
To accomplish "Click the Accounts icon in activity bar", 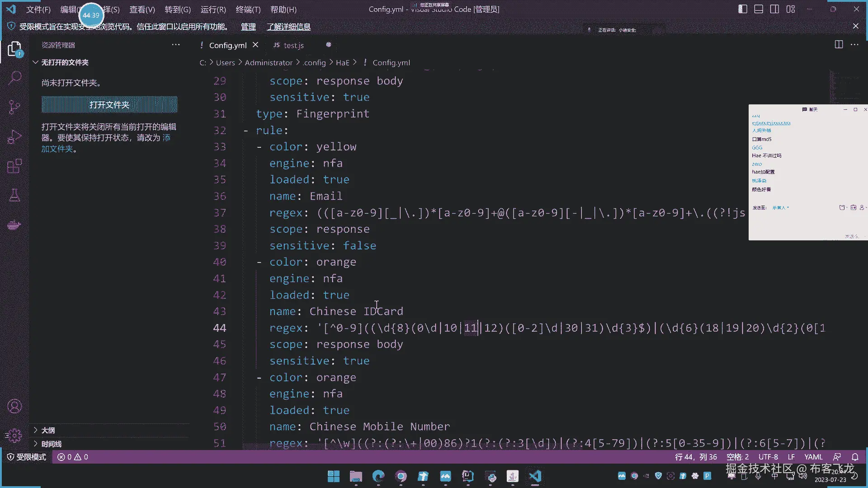I will coord(14,406).
